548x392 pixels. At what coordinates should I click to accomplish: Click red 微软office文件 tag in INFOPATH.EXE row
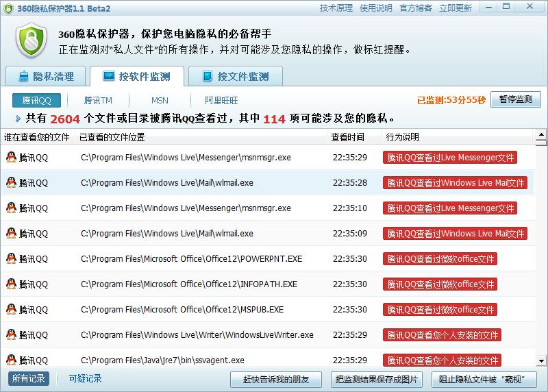coord(440,284)
